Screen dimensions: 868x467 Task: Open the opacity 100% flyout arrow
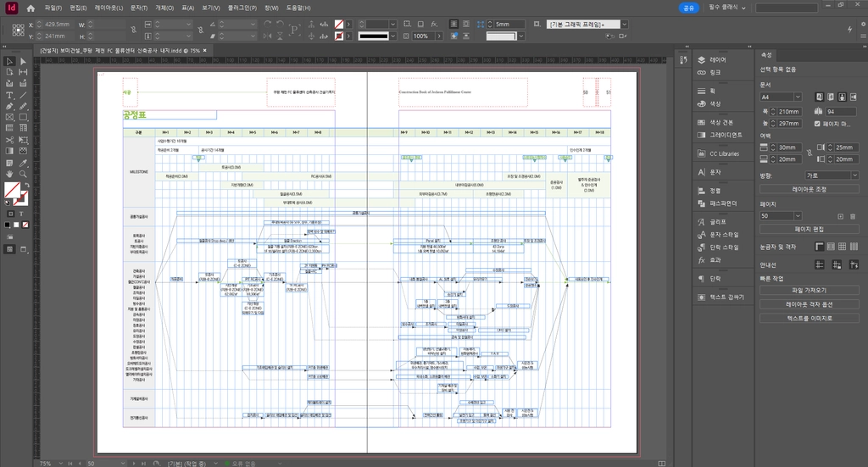439,36
